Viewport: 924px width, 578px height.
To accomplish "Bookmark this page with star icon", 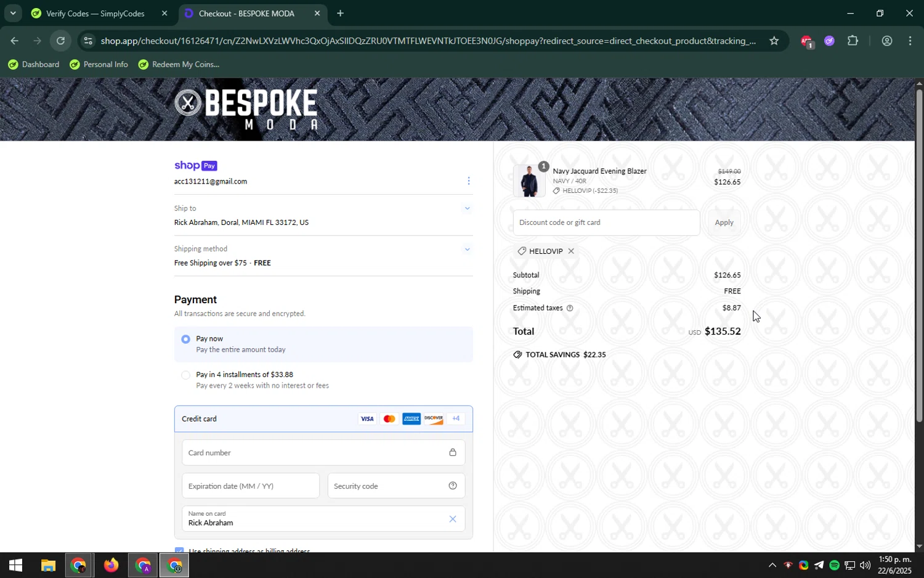I will coord(774,41).
